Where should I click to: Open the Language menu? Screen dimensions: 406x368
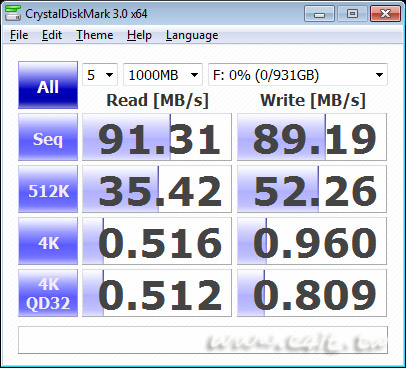[192, 35]
